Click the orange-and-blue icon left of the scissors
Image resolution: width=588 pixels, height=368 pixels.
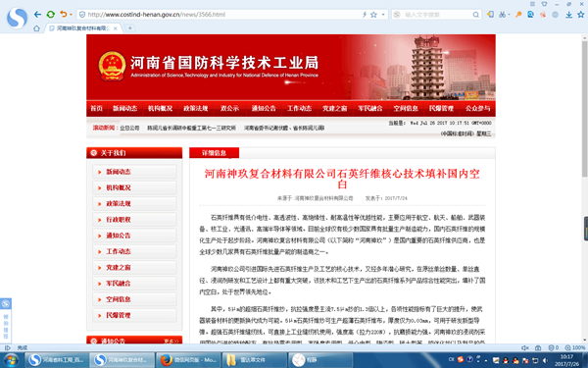(490, 15)
